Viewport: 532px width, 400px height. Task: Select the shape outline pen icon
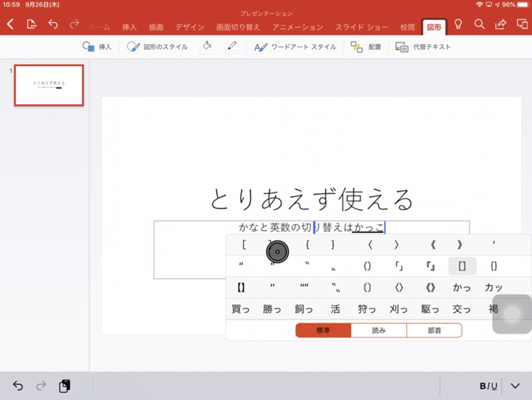[x=232, y=46]
